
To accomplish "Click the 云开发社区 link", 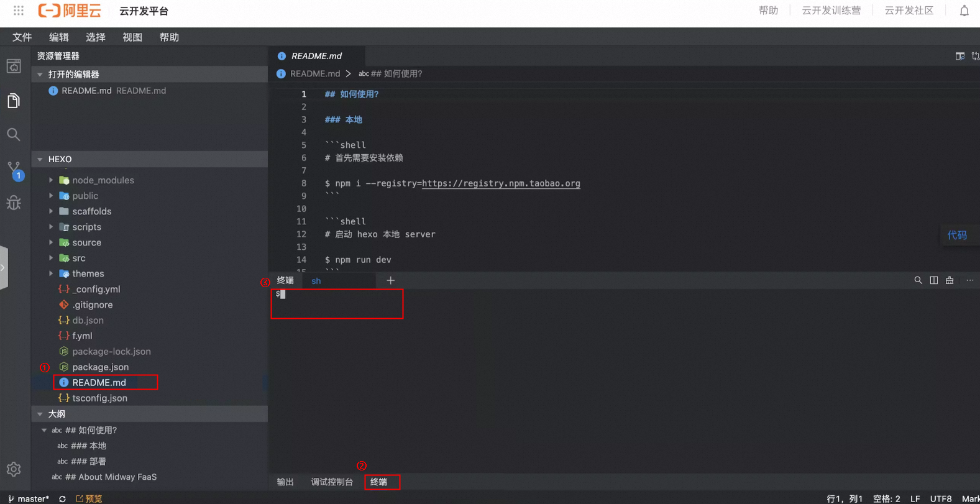I will coord(909,11).
